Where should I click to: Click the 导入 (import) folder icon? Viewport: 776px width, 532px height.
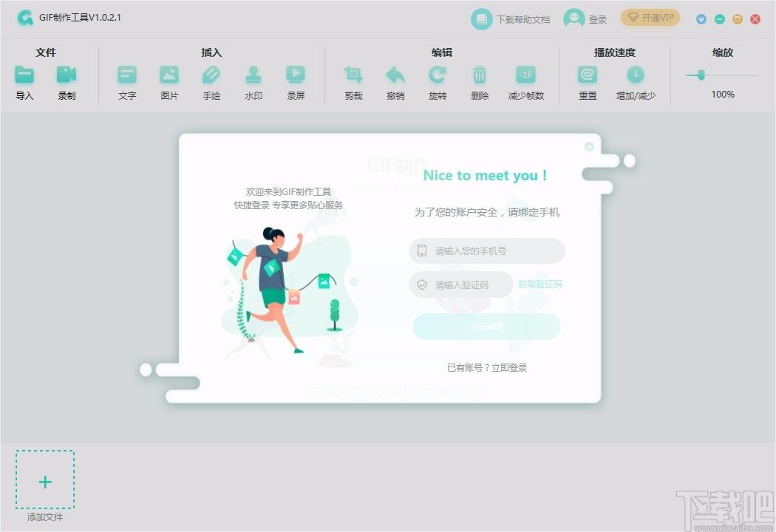coord(24,75)
